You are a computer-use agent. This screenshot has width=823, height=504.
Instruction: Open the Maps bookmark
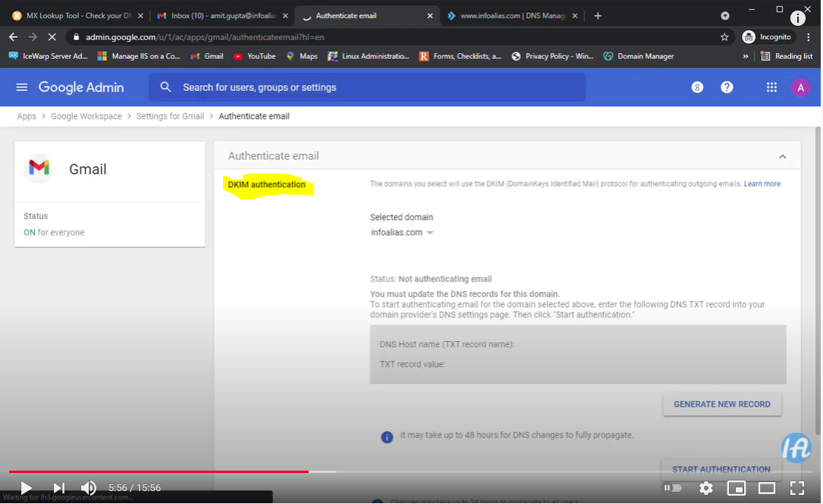pos(302,56)
